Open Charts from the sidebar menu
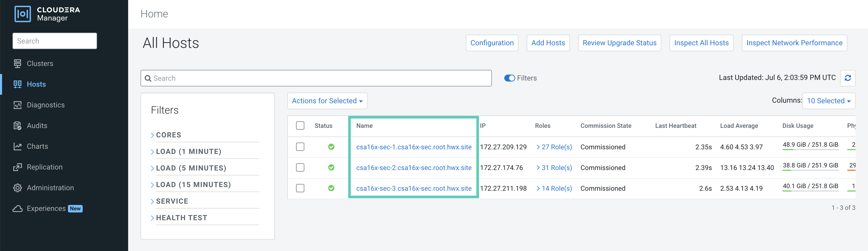 [37, 146]
